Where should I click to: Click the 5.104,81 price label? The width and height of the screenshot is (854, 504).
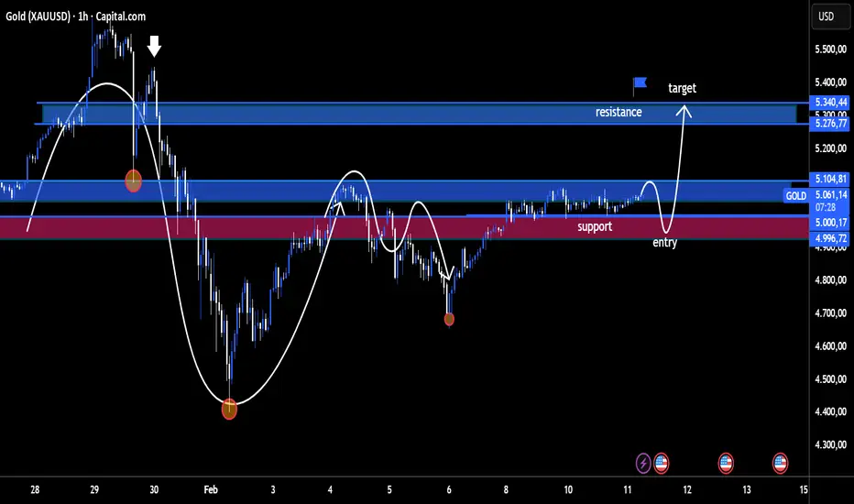(x=831, y=179)
